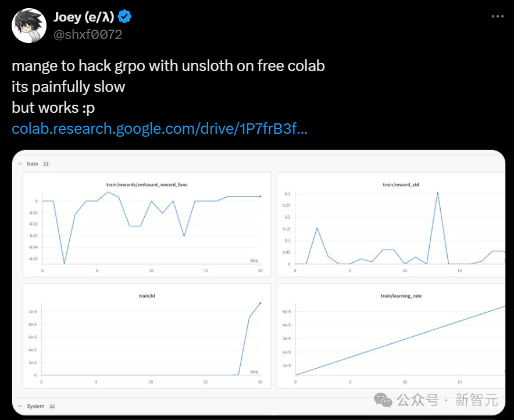Click the WeChat logo watermark icon
The height and width of the screenshot is (420, 514).
click(383, 400)
